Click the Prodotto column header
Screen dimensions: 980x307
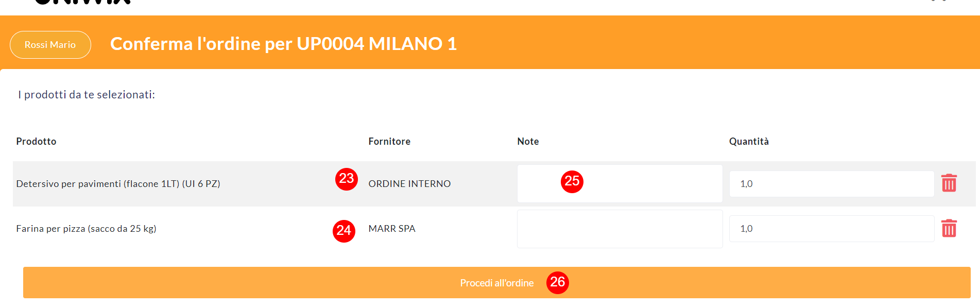point(36,141)
